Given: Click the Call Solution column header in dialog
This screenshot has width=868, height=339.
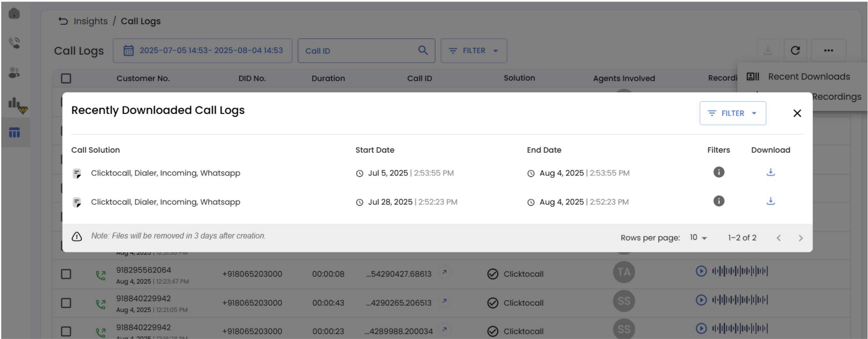Looking at the screenshot, I should (95, 150).
